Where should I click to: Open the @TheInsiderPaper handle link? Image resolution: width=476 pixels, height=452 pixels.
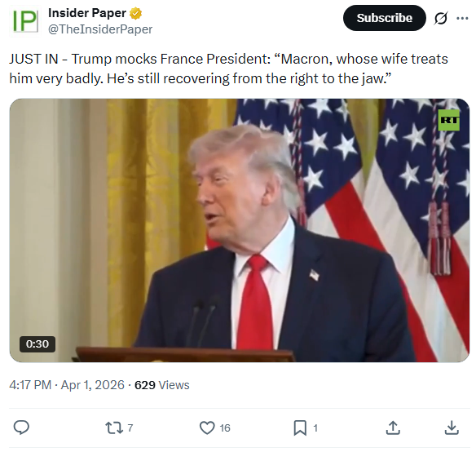(x=100, y=29)
